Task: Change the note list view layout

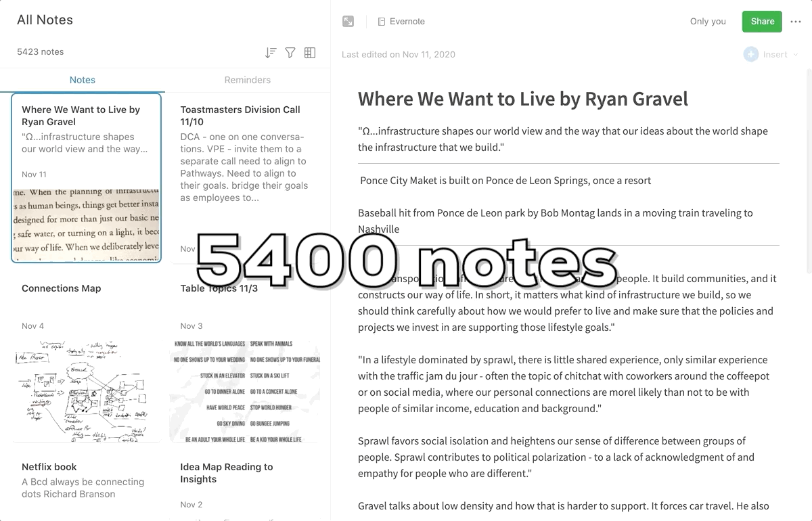Action: (x=310, y=53)
